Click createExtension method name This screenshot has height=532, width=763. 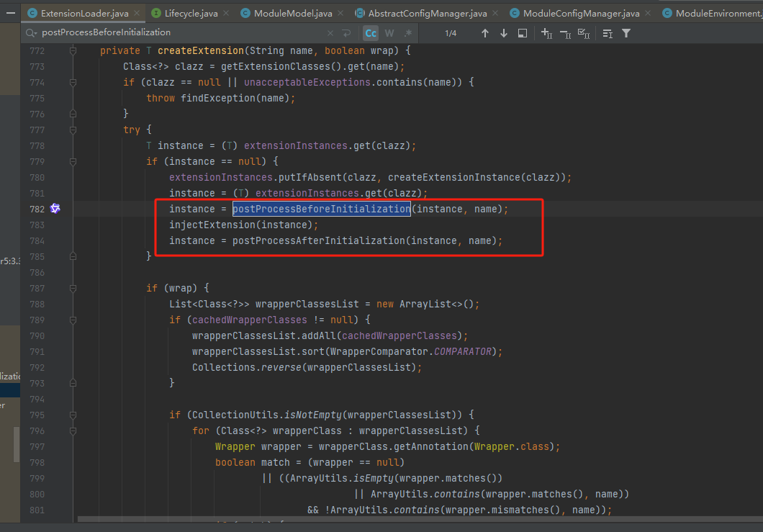[201, 50]
